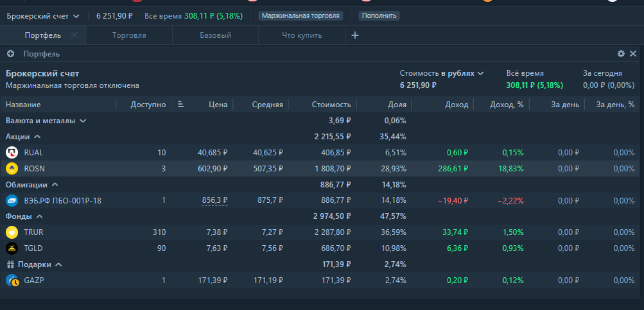Select the GAZP ticker name

(33, 280)
